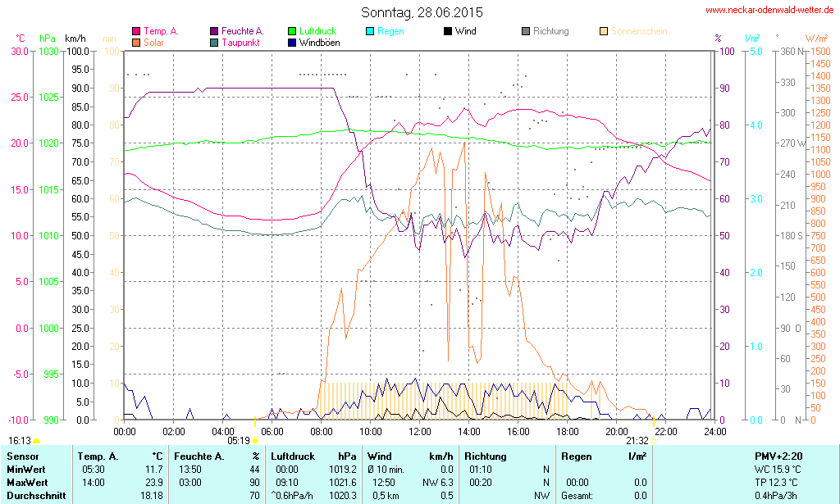Select the Sensor column header in the table
840x504 pixels.
tap(22, 456)
